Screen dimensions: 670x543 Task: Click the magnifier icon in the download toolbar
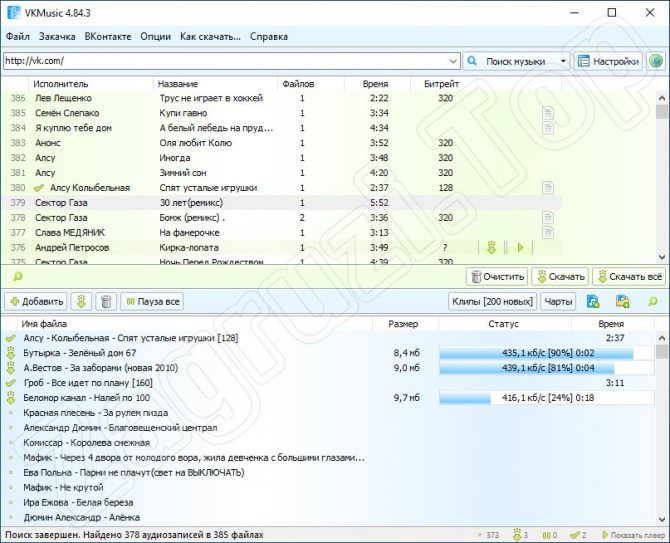pyautogui.click(x=653, y=302)
